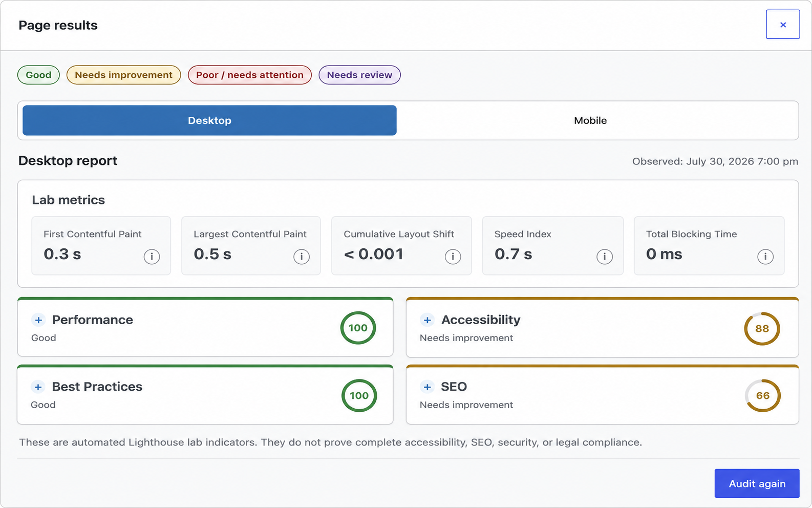Expand the Performance section plus icon
812x508 pixels.
[x=38, y=320]
